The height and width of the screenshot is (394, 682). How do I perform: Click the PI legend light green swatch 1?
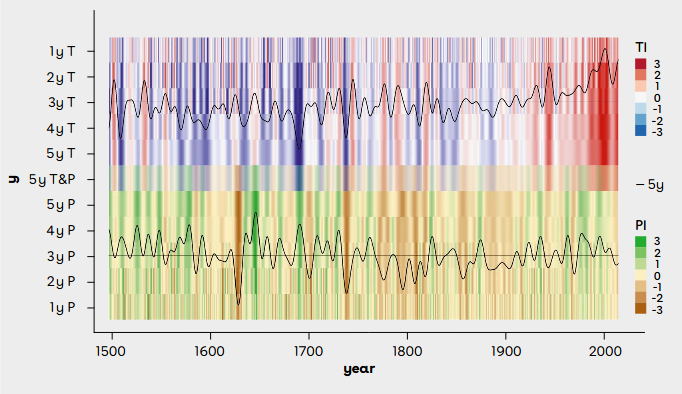641,264
